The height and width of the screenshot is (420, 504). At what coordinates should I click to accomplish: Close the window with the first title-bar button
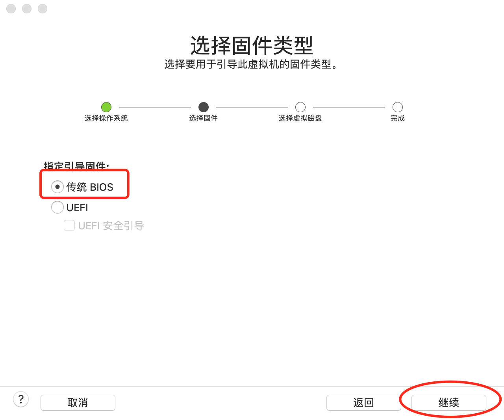11,8
